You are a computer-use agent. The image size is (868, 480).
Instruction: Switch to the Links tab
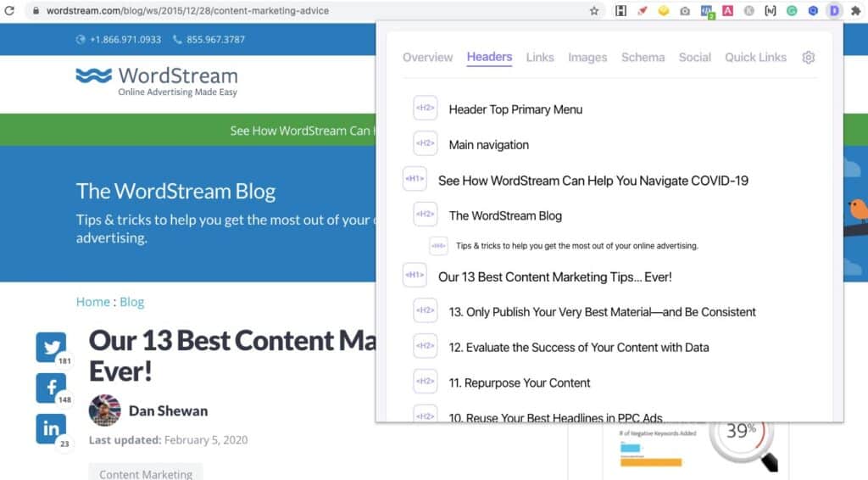coord(540,57)
